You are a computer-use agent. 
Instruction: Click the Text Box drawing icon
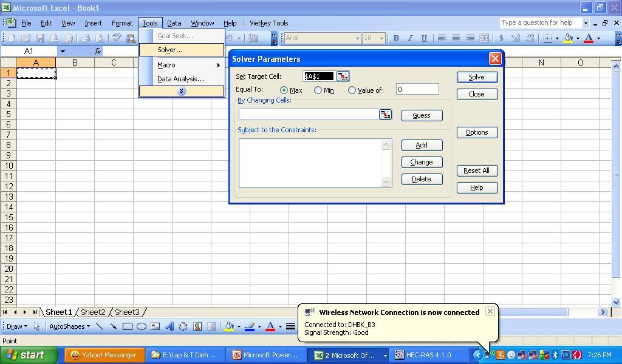[x=155, y=326]
